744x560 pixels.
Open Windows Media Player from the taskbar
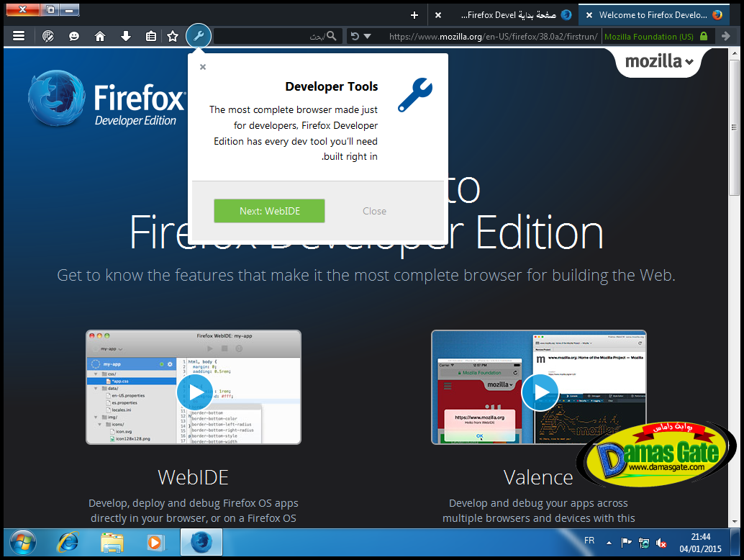click(x=155, y=543)
